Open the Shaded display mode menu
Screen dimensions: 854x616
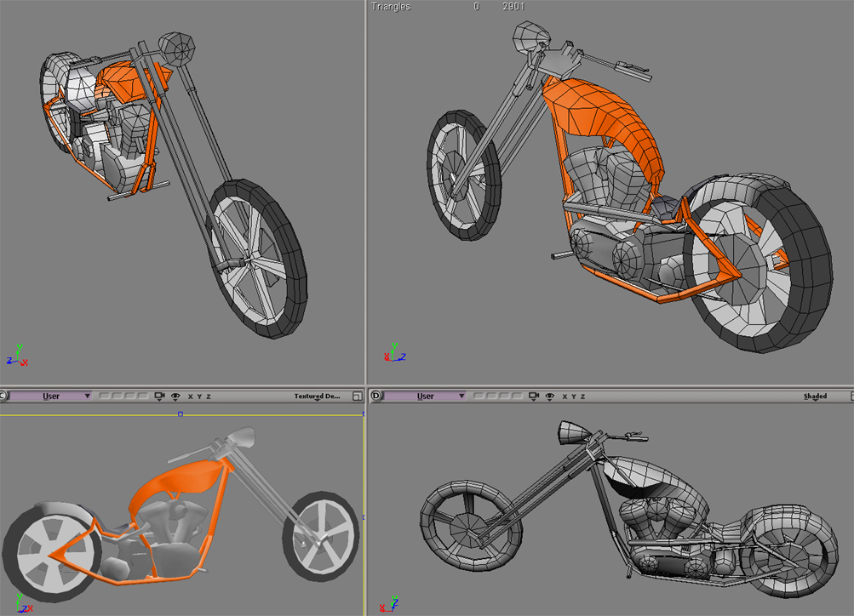coord(815,396)
